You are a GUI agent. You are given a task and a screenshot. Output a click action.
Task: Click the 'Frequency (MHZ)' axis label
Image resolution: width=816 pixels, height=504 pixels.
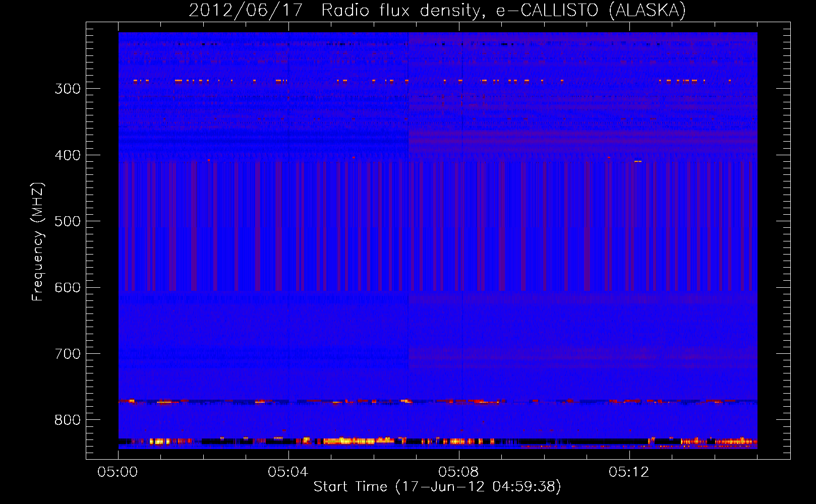38,242
